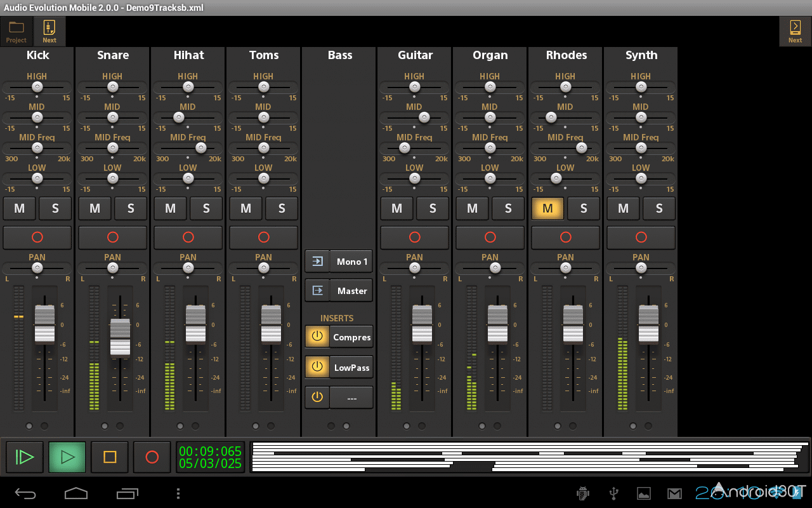Screen dimensions: 812x508
Task: Toggle power on the Compres insert
Action: point(317,337)
